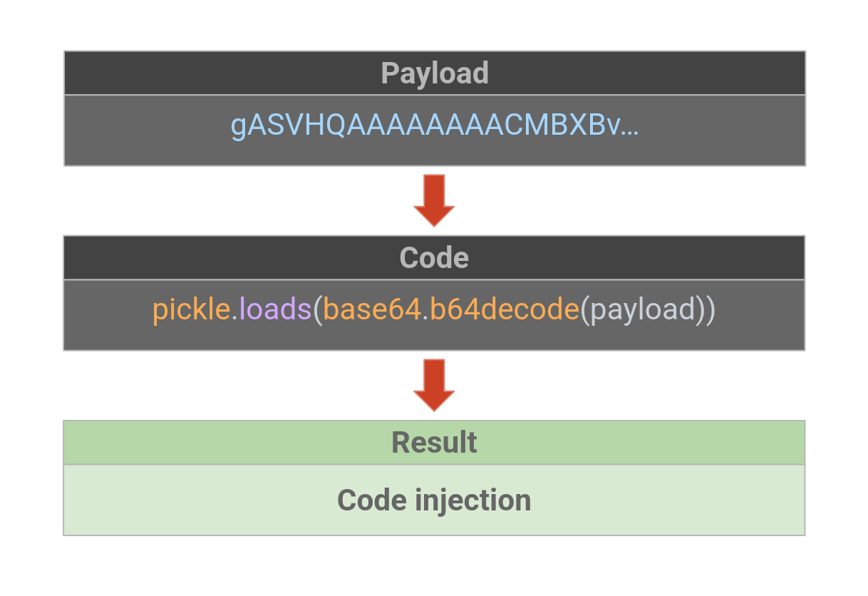This screenshot has height=596, width=868.
Task: Click the purple loads function name
Action: click(275, 309)
